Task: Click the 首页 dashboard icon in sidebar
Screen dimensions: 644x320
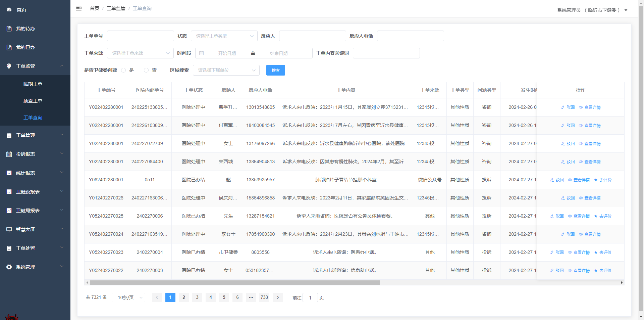Action: (x=9, y=10)
